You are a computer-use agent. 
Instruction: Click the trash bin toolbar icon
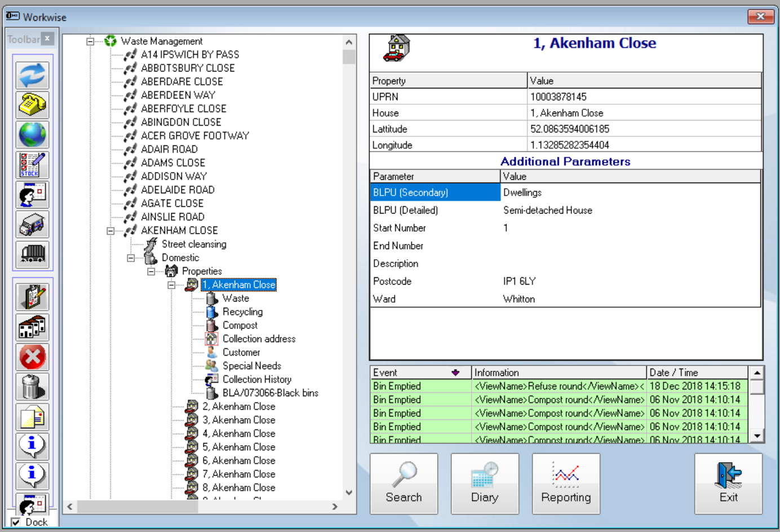pyautogui.click(x=32, y=387)
